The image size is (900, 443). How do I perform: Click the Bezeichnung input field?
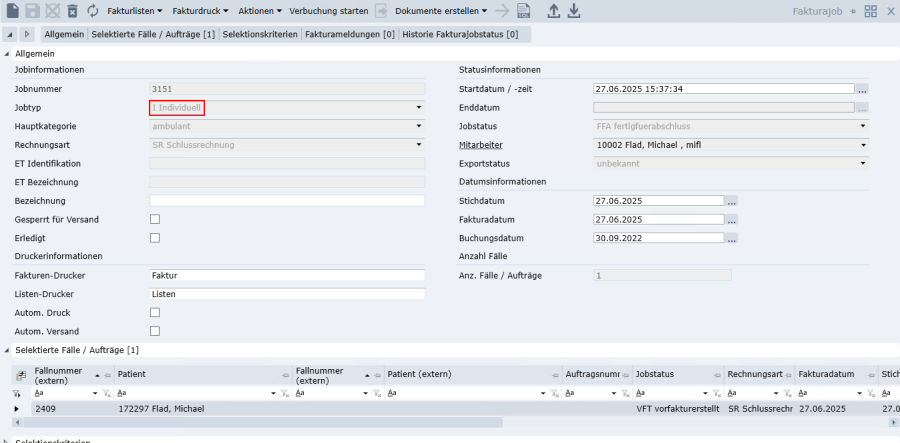[287, 201]
